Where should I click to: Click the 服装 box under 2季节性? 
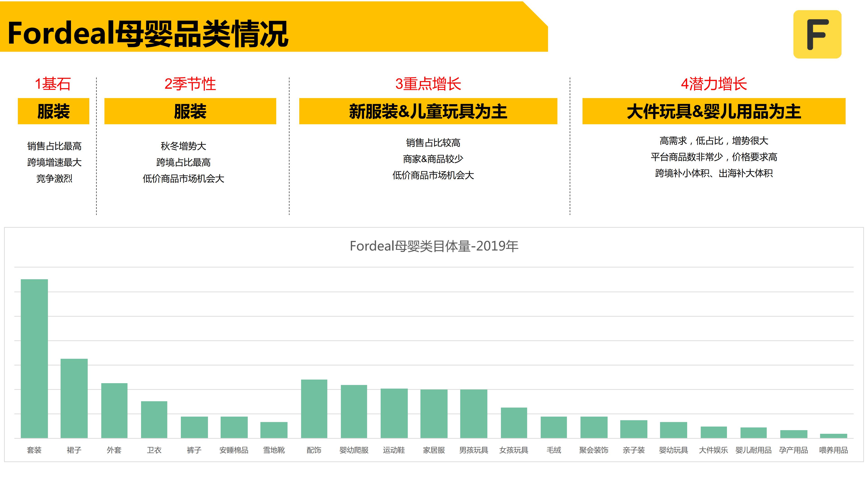(190, 111)
